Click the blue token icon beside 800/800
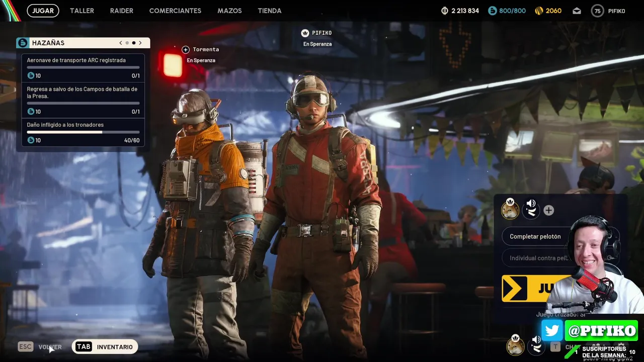The height and width of the screenshot is (362, 644). tap(493, 11)
